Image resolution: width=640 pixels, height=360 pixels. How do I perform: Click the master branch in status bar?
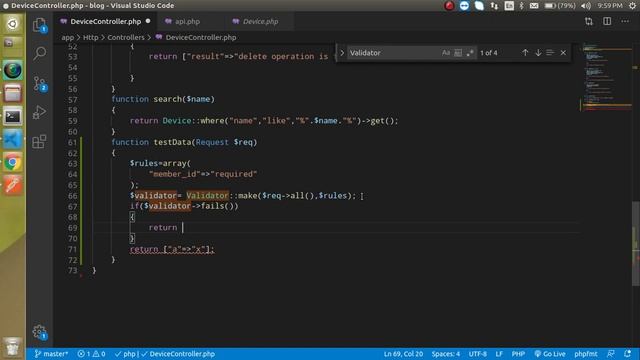(x=51, y=354)
